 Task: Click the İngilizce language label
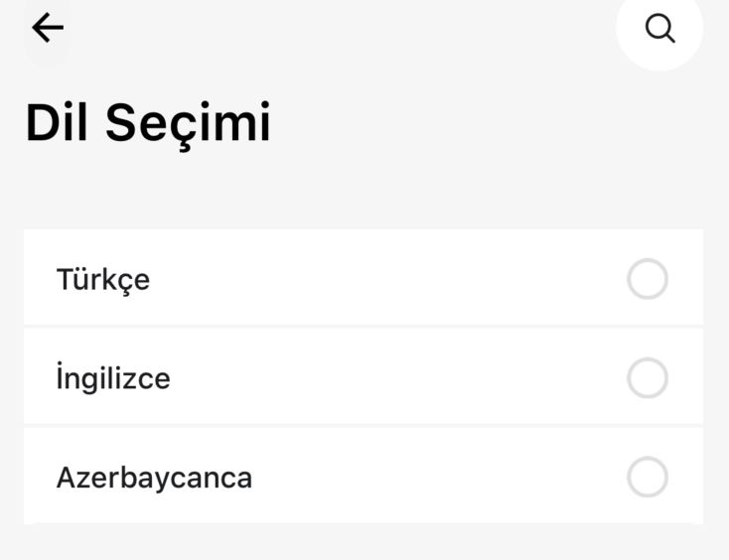tap(113, 378)
